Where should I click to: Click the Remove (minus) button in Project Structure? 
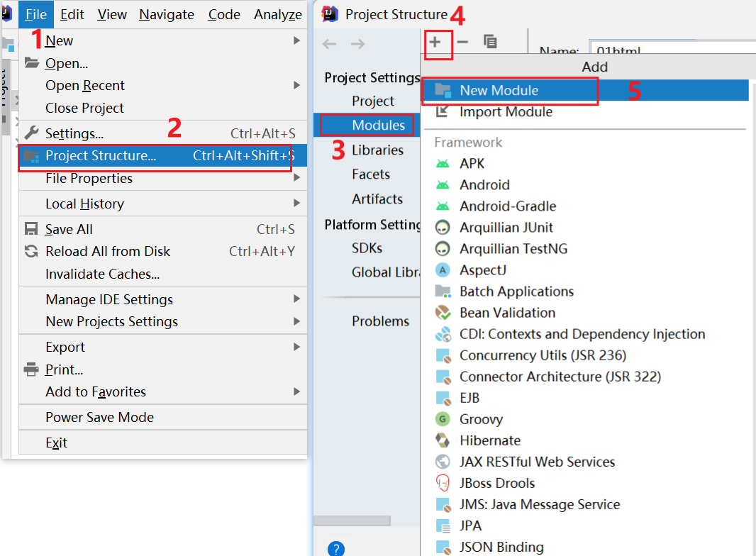[x=462, y=42]
